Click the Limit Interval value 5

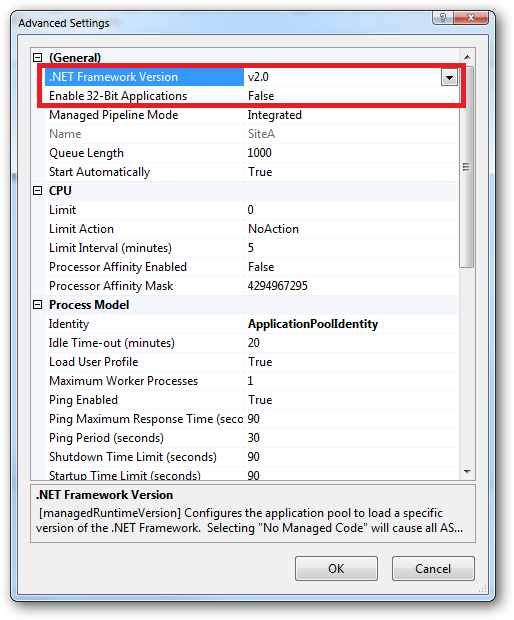tap(251, 248)
